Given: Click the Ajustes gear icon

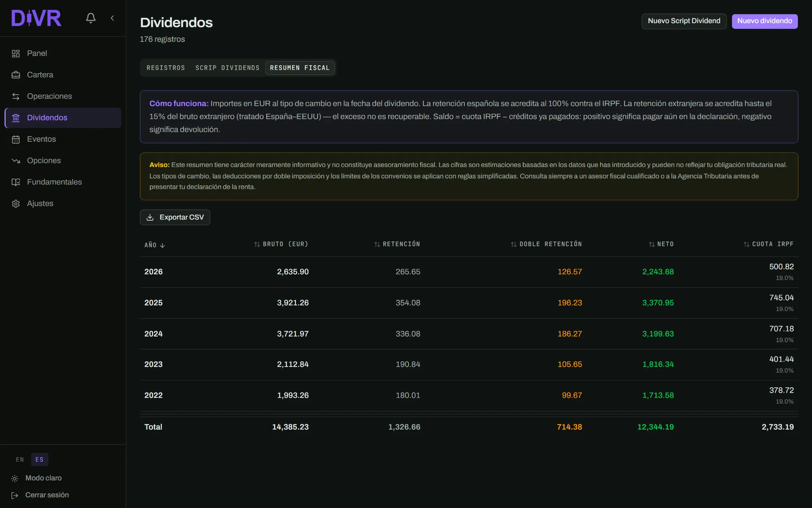Looking at the screenshot, I should pyautogui.click(x=16, y=204).
